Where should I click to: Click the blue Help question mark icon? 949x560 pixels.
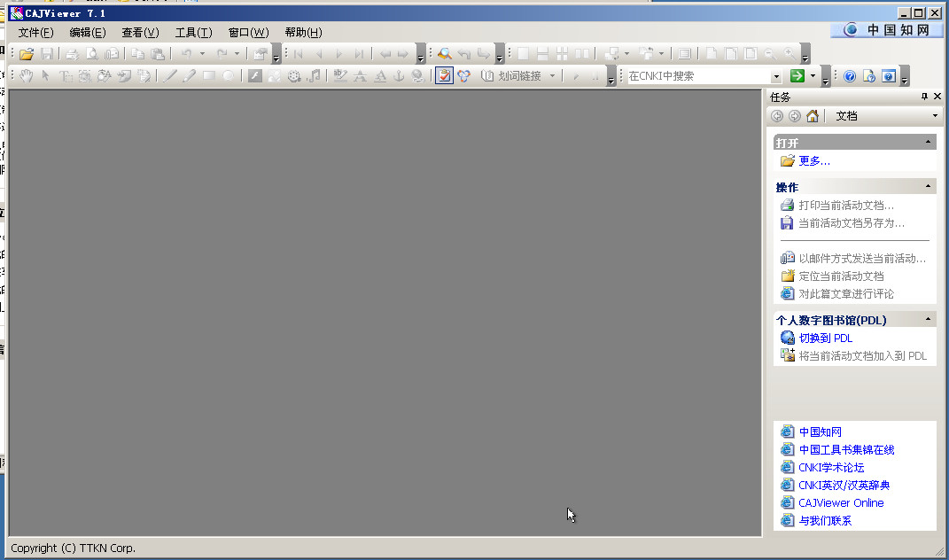click(x=850, y=75)
